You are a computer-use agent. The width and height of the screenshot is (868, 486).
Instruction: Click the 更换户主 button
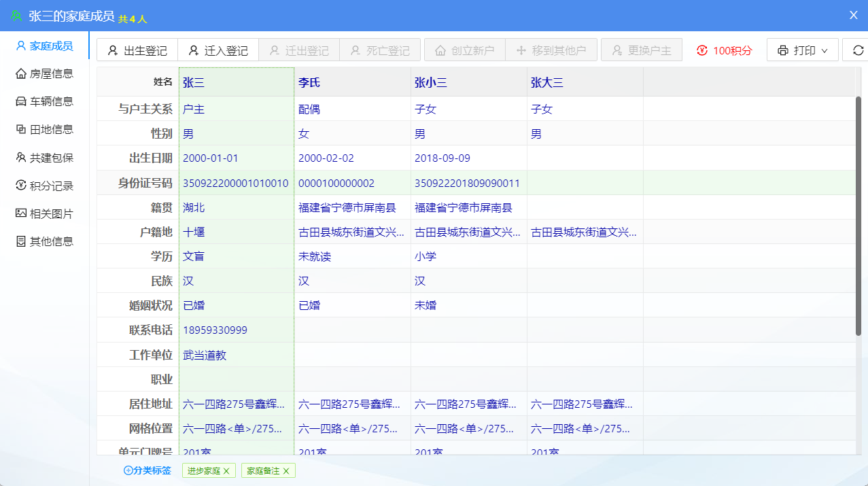coord(642,50)
